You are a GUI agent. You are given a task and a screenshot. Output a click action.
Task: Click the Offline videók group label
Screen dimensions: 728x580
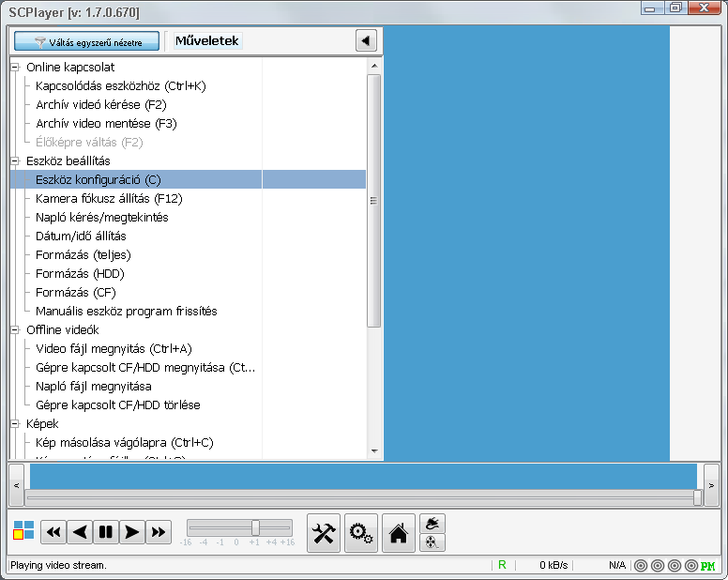point(63,330)
